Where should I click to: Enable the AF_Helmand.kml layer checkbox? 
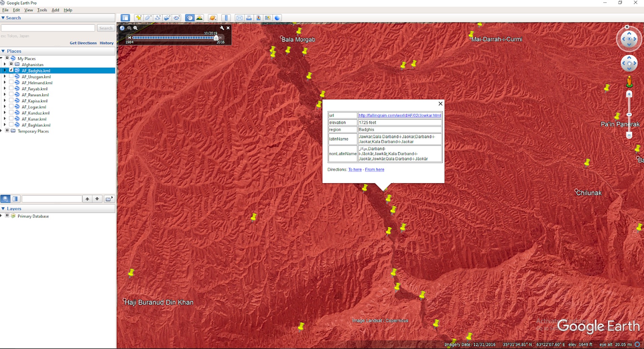click(x=11, y=83)
